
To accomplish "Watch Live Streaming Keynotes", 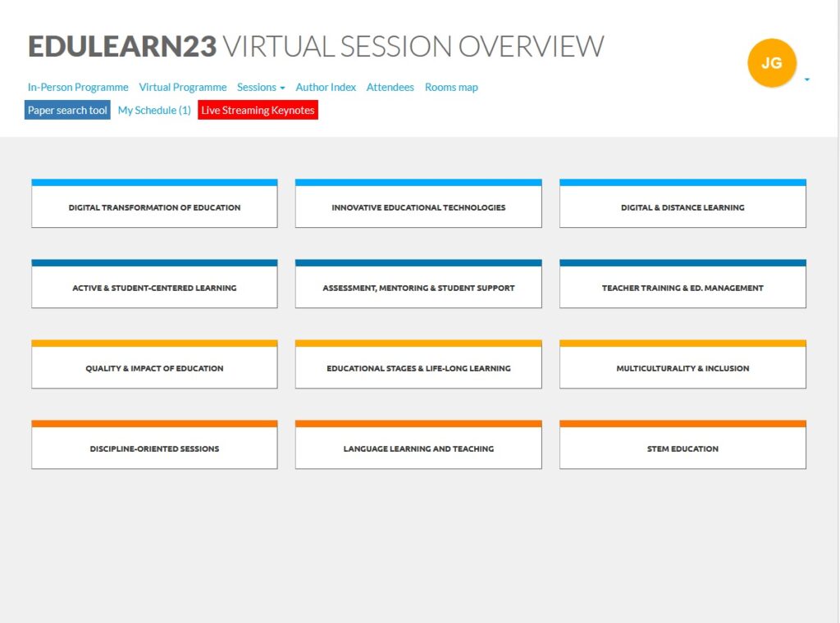I will pos(258,110).
